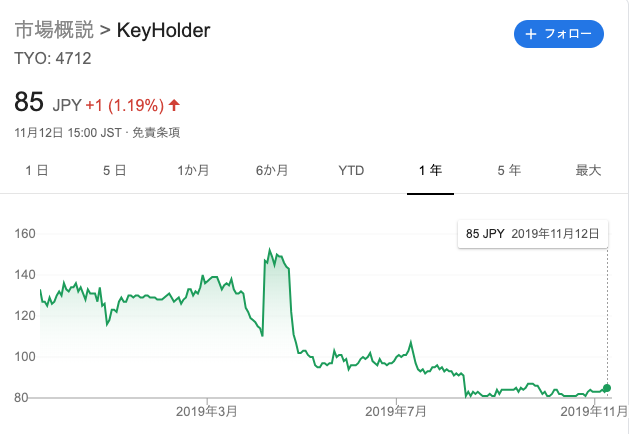Click the green endpoint dot on chart
This screenshot has height=434, width=630.
point(607,388)
